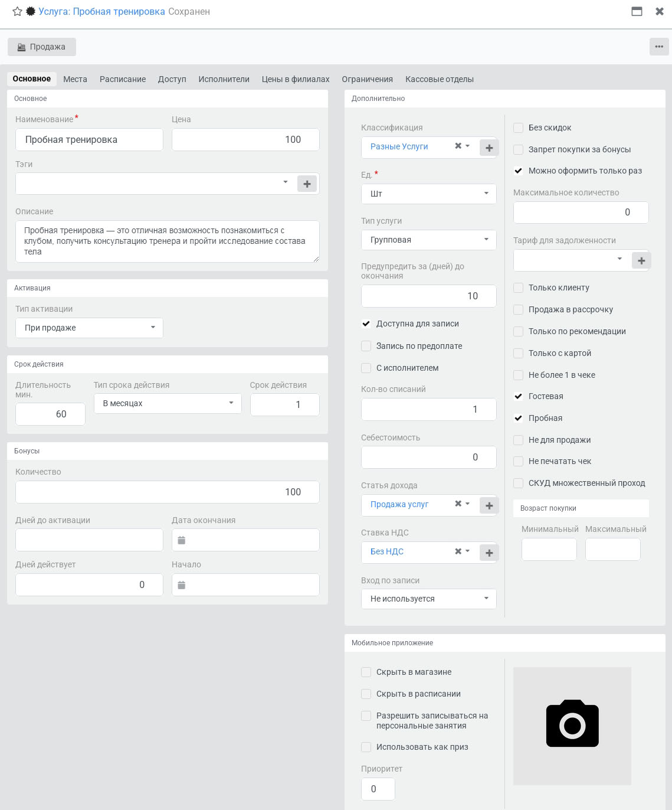Select the Кассовые отделы tab
The height and width of the screenshot is (810, 672).
440,79
